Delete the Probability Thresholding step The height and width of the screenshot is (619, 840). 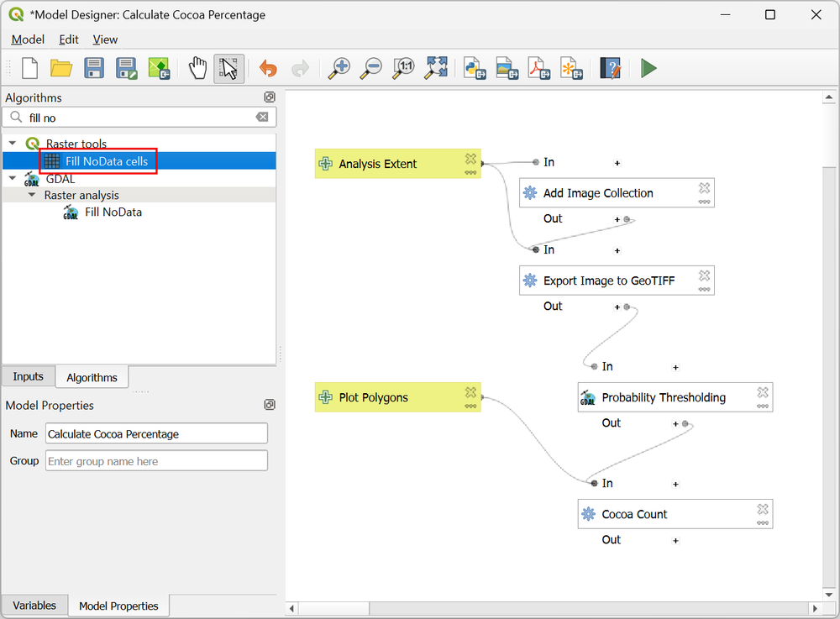pos(763,392)
